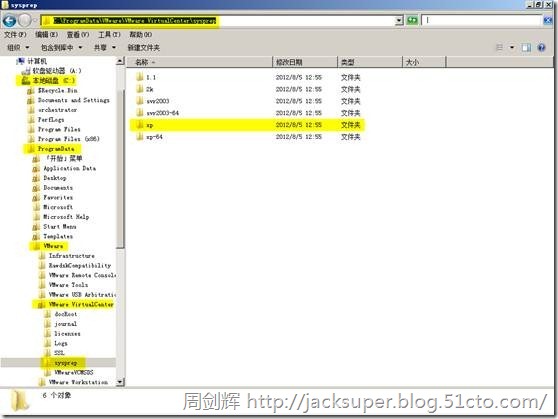Open Program Files (x86) in tree

coord(68,139)
